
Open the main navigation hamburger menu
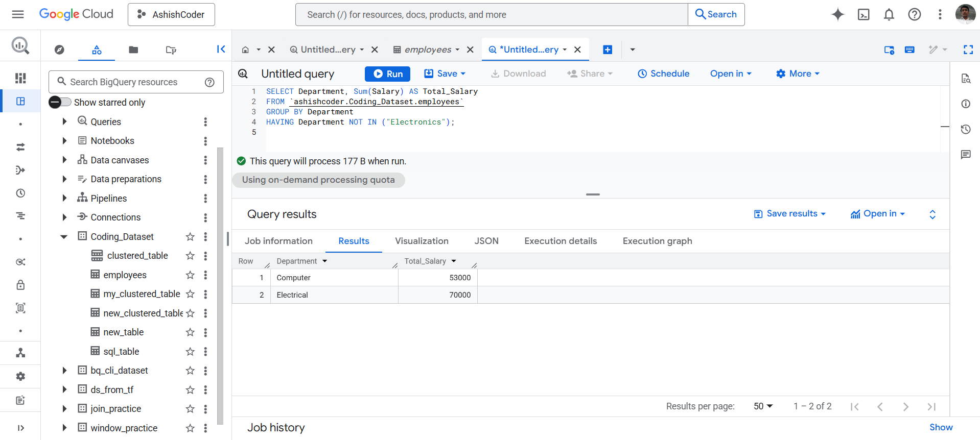[x=18, y=14]
